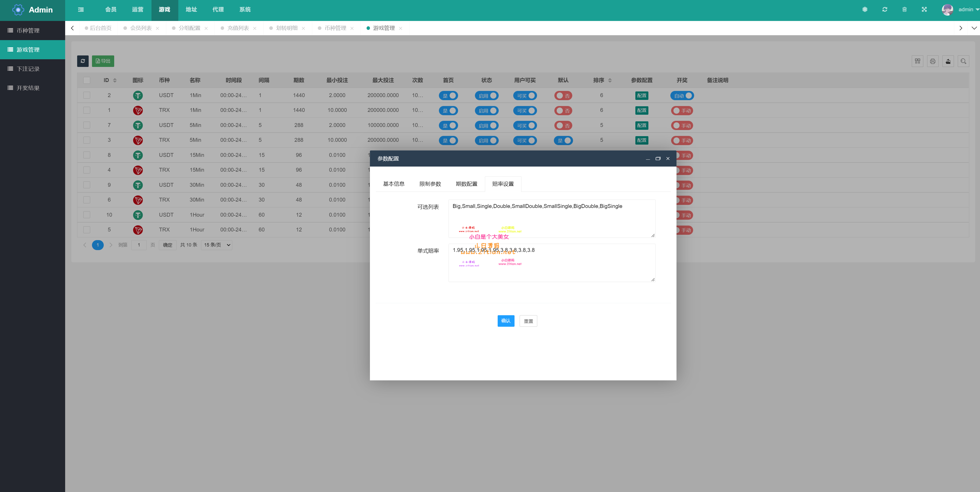The height and width of the screenshot is (492, 980).
Task: Expand the tab options chevron at far right
Action: tap(974, 28)
